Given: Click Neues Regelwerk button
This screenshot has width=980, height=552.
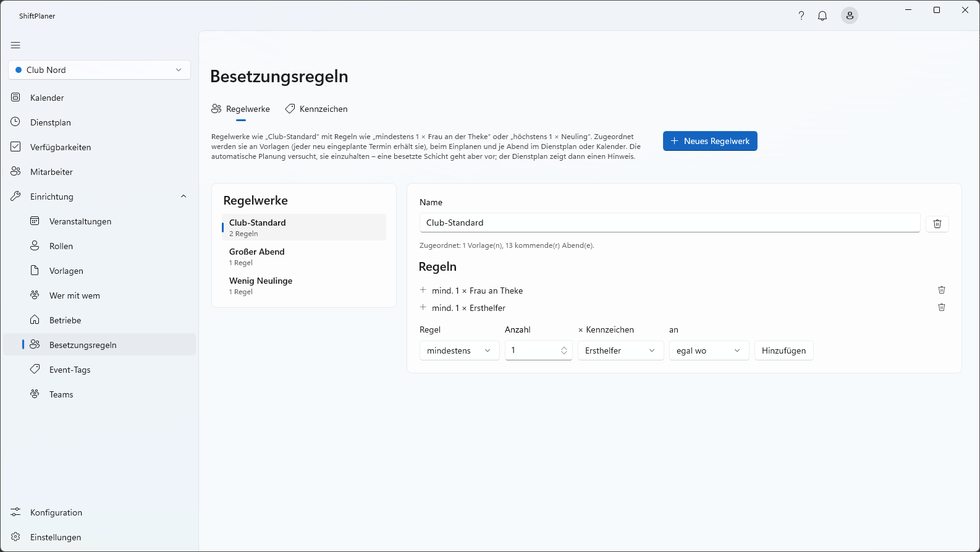Looking at the screenshot, I should tap(710, 141).
